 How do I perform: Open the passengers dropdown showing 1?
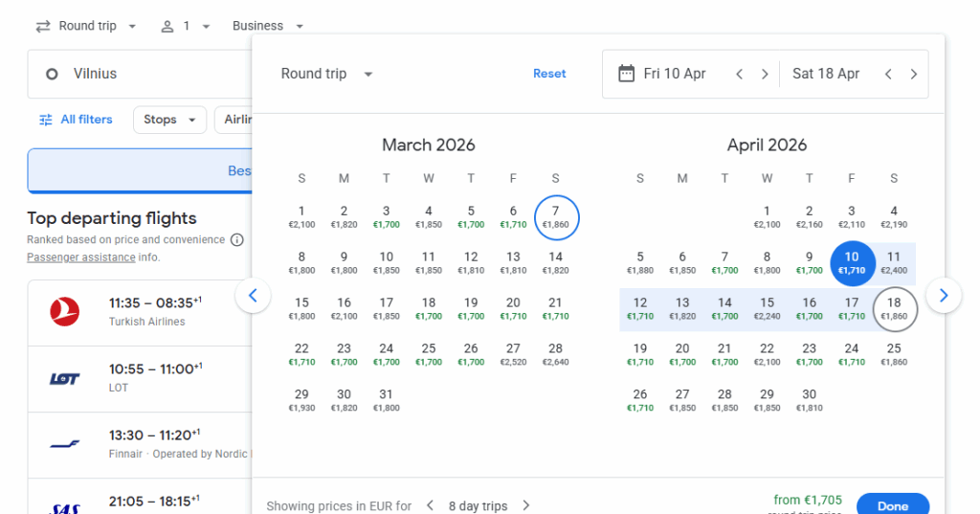click(186, 26)
